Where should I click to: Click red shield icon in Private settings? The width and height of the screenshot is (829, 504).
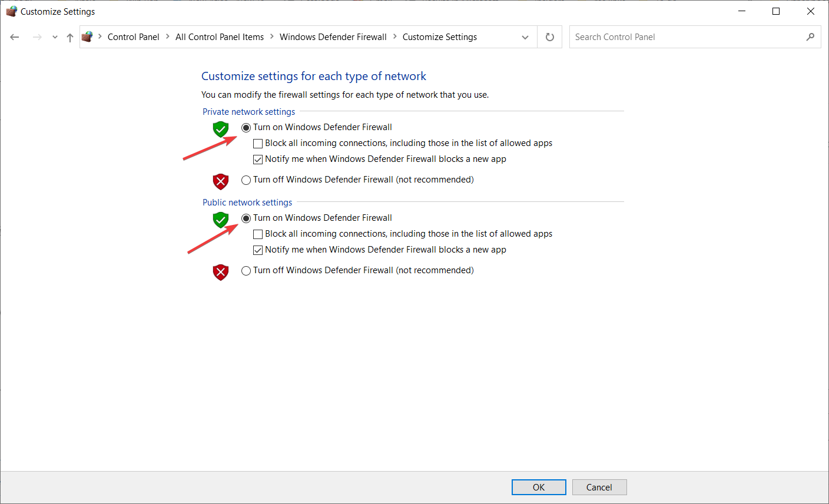click(x=221, y=181)
